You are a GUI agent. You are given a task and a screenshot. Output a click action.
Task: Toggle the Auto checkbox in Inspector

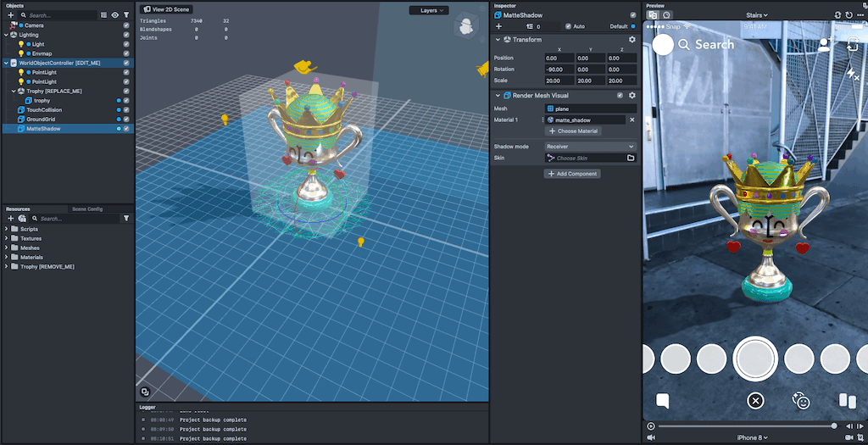click(x=569, y=26)
